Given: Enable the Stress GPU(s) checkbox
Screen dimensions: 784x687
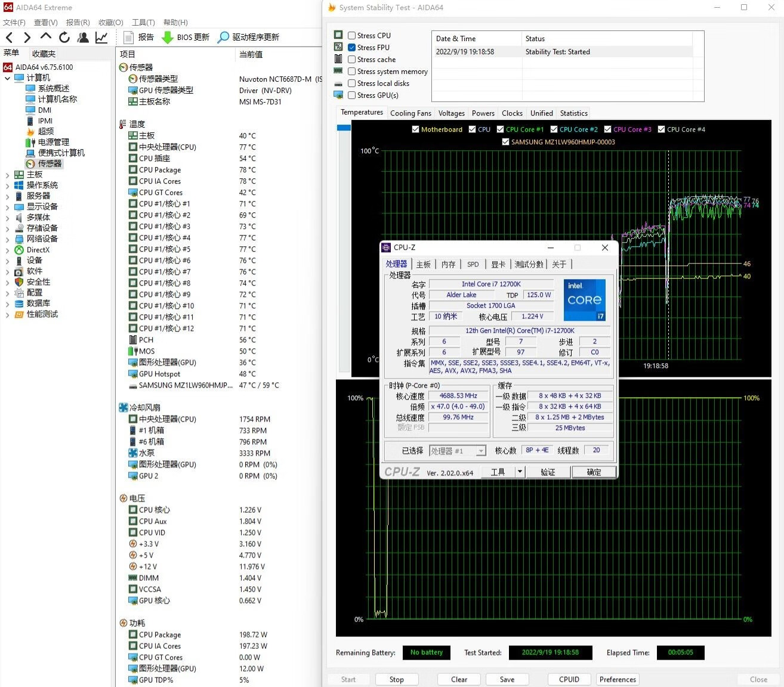Looking at the screenshot, I should 352,95.
